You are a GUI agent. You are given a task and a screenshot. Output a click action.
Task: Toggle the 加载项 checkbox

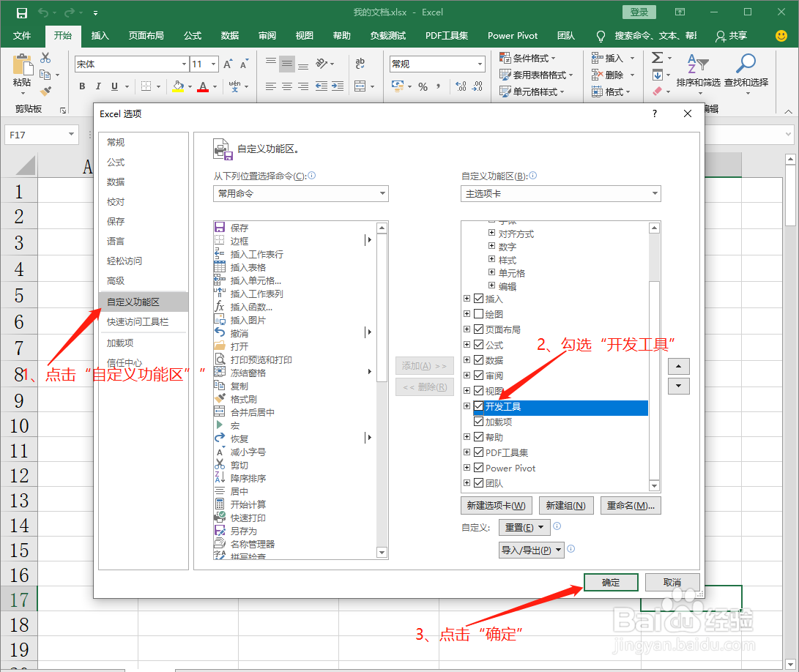(478, 422)
